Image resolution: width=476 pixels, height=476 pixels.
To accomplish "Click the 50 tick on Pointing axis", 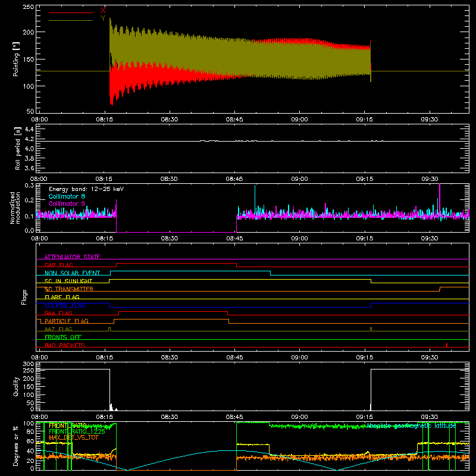I will pyautogui.click(x=30, y=111).
